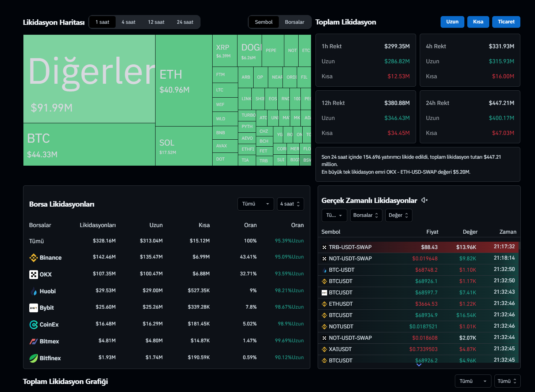This screenshot has height=392, width=535.
Task: Open the Borsalar selector in real-time liquidations
Action: point(366,215)
